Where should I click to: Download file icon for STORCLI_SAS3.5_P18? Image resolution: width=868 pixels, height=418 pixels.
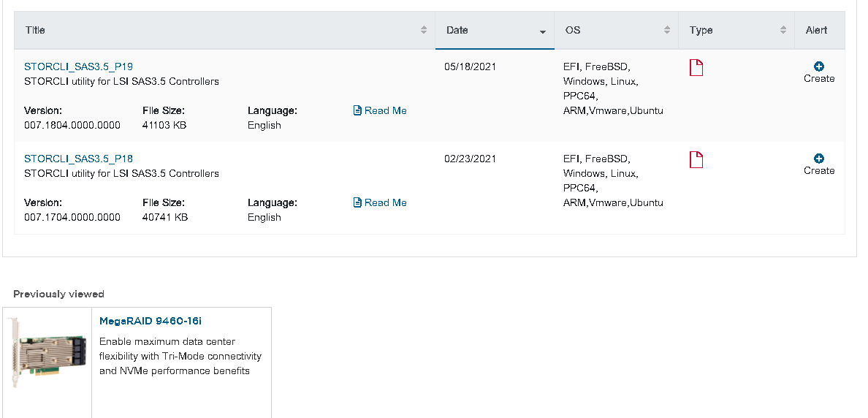click(696, 159)
